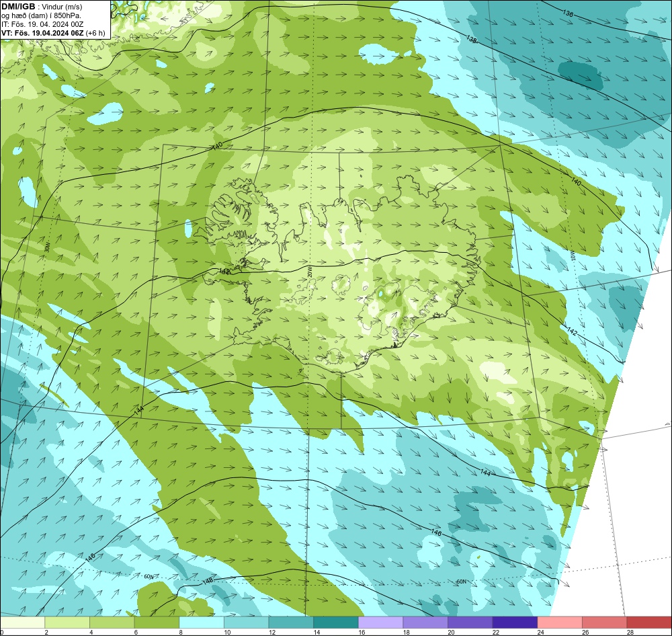Viewport: 672px width, 636px height.
Task: Click the '140' contour label northeast of Iceland
Action: 576,182
